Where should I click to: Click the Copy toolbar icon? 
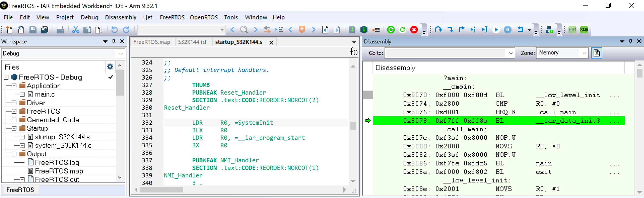pyautogui.click(x=87, y=30)
